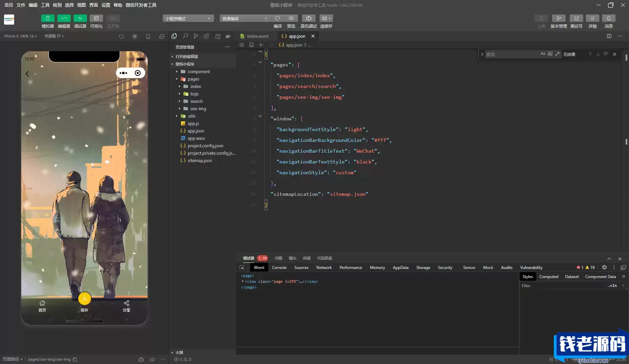
Task: Open the AppData tab
Action: pos(400,267)
